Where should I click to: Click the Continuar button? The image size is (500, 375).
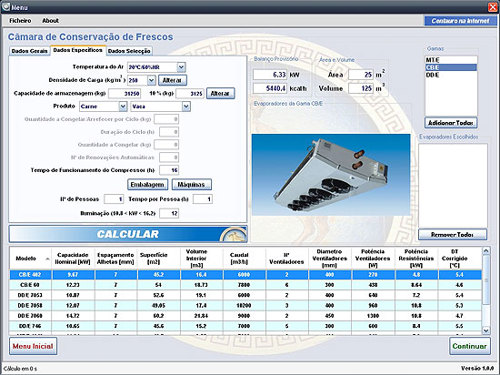pos(470,346)
